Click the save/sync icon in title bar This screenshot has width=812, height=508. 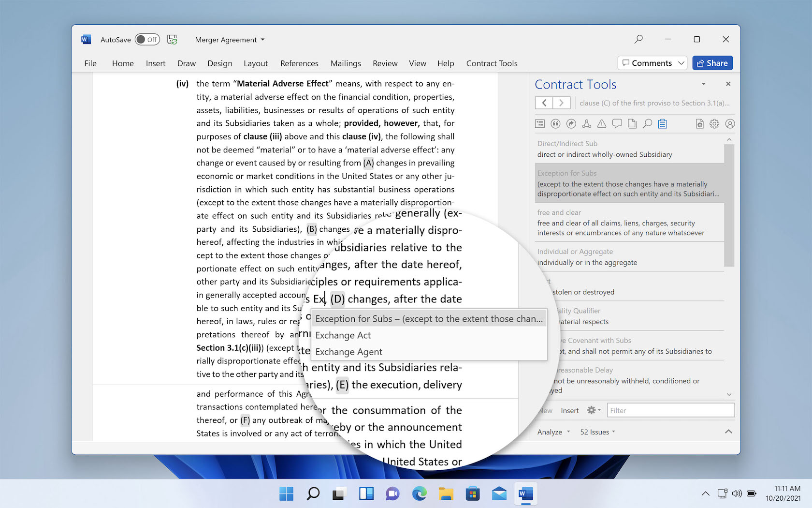[172, 40]
